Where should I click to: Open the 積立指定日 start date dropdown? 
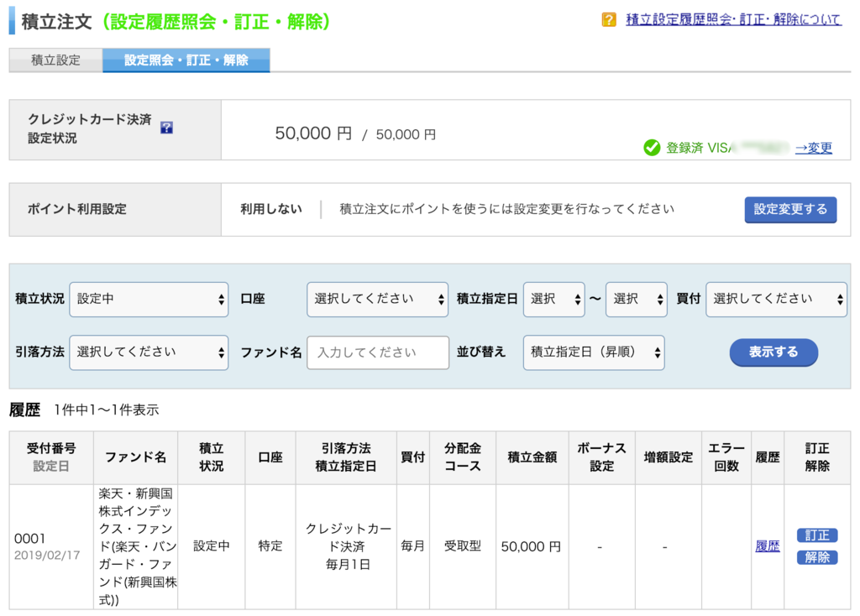[x=554, y=300]
